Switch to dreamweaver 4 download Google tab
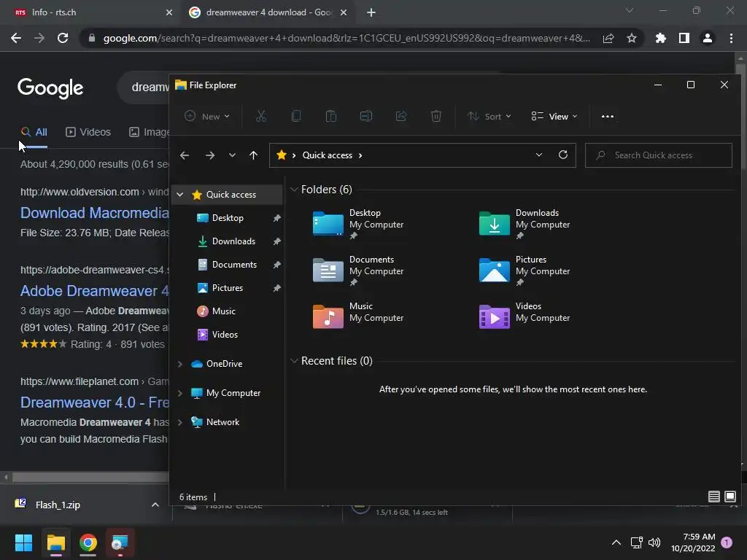The image size is (747, 560). 268,12
